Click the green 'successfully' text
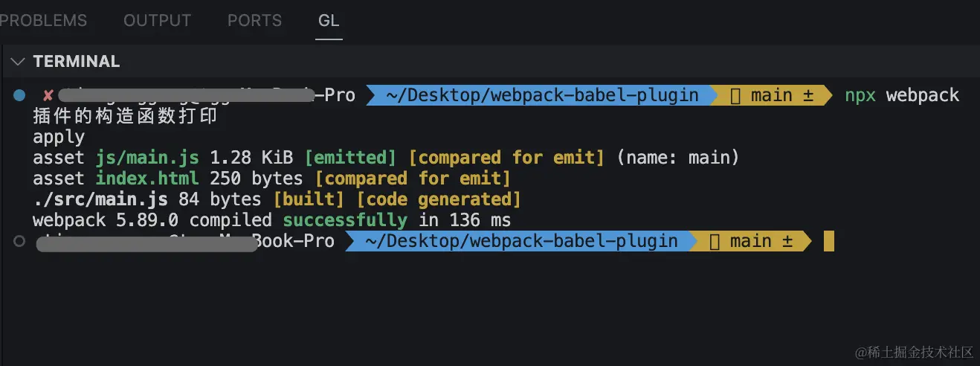980x366 pixels. [345, 220]
